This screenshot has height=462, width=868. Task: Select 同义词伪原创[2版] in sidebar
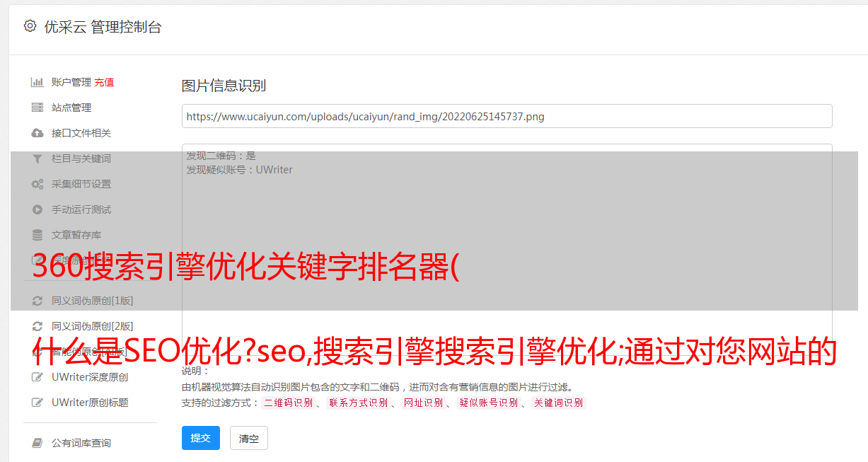coord(92,326)
